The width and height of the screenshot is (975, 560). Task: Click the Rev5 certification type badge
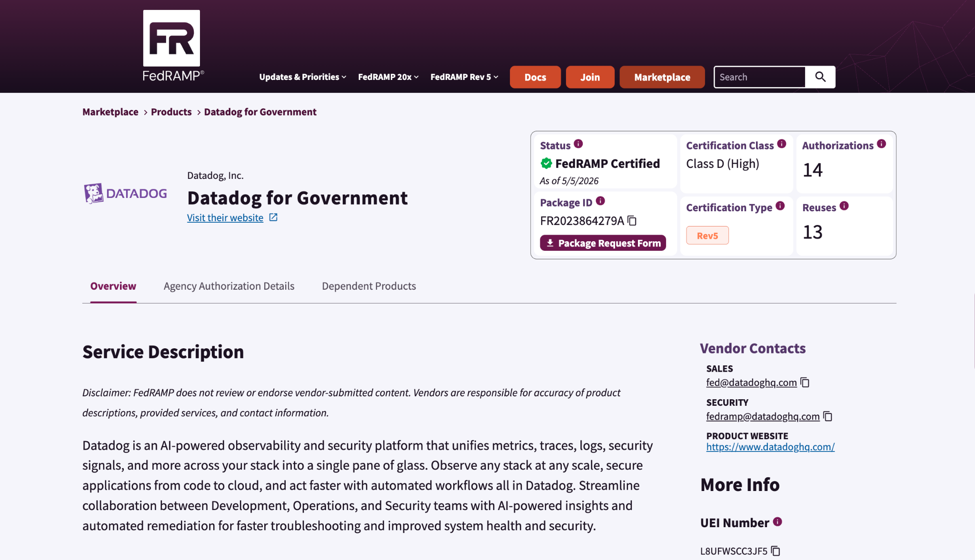click(707, 236)
